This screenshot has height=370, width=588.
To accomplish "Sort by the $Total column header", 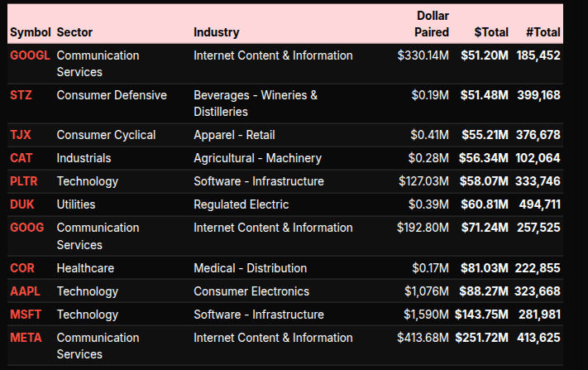I will [491, 32].
